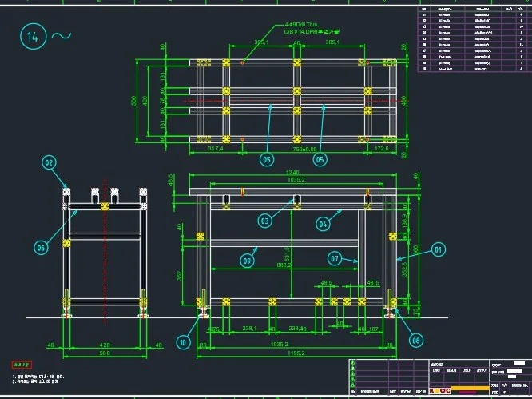
Task: Select the balloon callout numbered 02
Action: (50, 162)
